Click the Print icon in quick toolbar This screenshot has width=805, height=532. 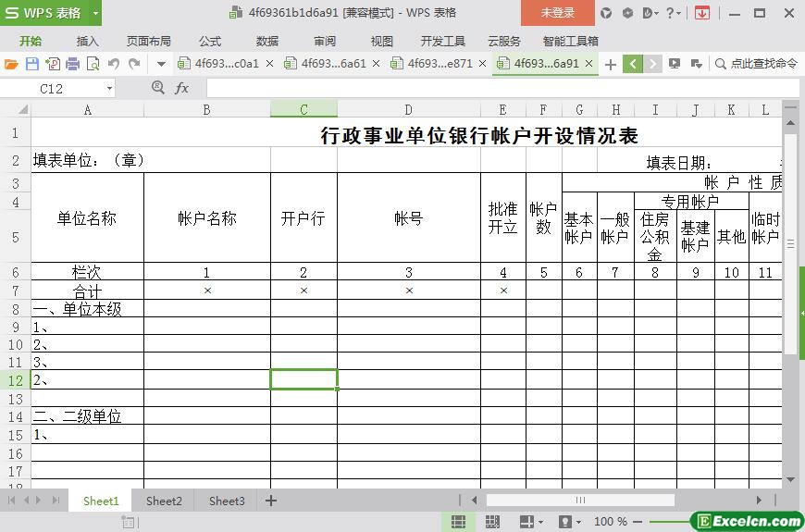point(73,64)
